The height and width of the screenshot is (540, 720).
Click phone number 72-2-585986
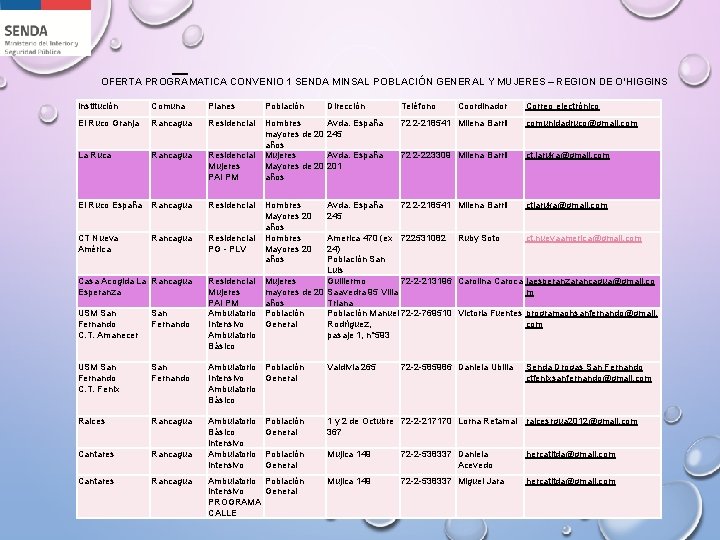click(x=427, y=367)
